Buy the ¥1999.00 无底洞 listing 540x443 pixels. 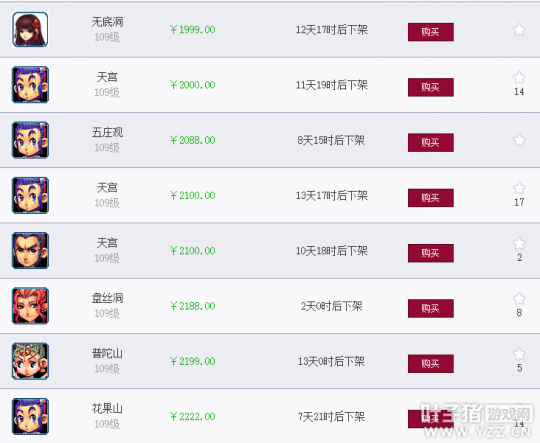(x=430, y=32)
